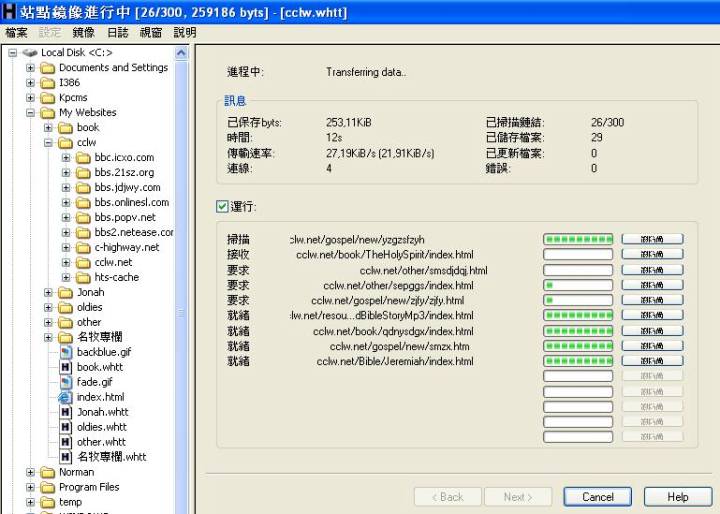Collapse the cclw folder tree node

[x=48, y=143]
